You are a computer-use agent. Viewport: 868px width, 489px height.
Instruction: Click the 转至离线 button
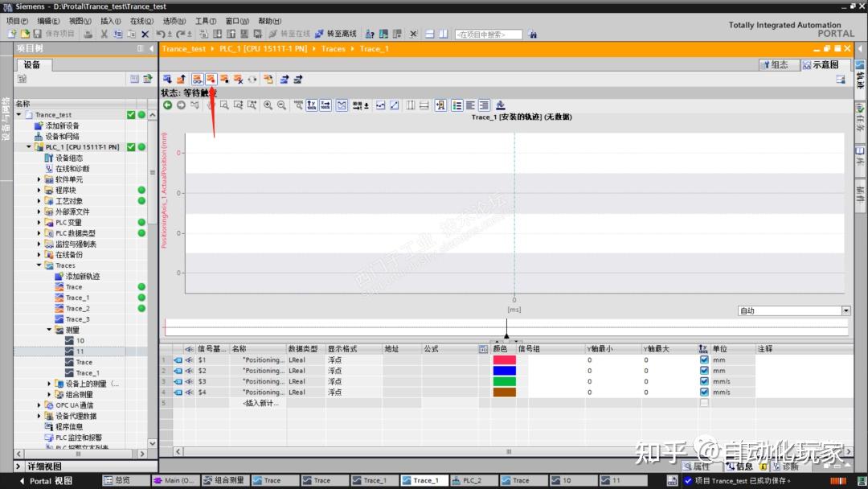tap(336, 34)
